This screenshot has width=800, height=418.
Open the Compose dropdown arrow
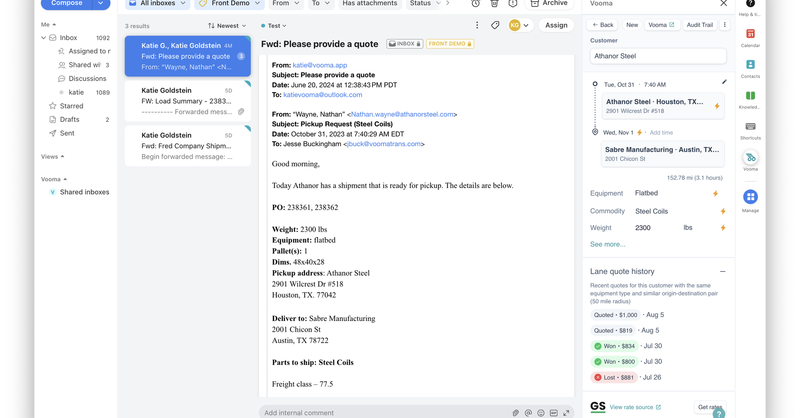pyautogui.click(x=100, y=4)
